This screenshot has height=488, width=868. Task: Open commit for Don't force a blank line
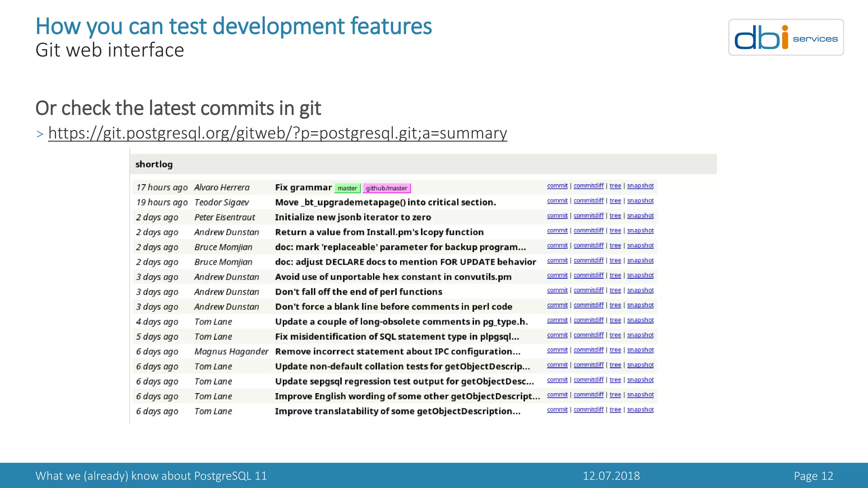[557, 305]
